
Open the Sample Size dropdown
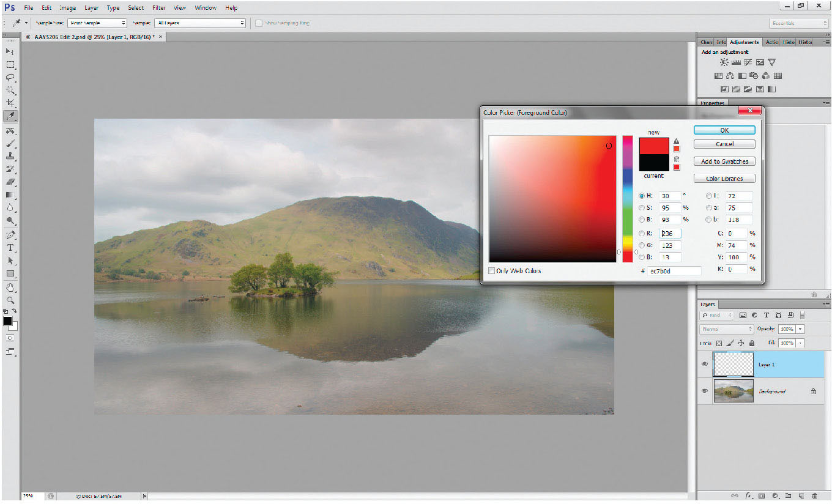tap(97, 23)
